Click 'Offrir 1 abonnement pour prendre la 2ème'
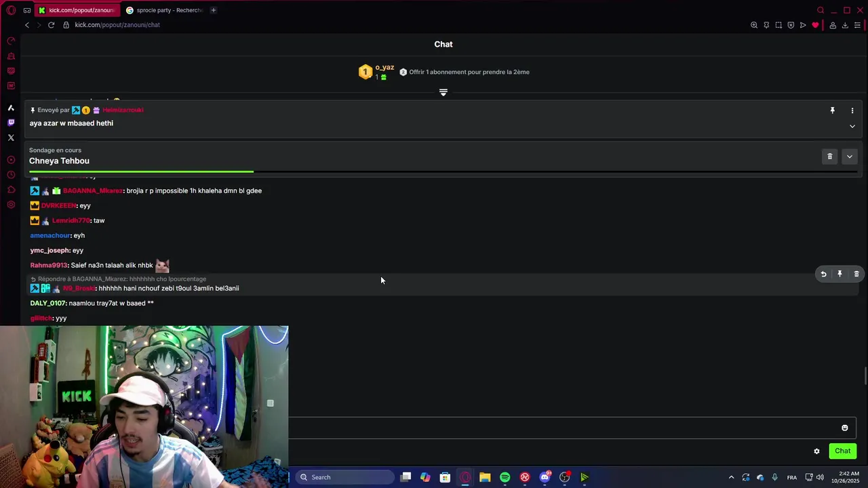The width and height of the screenshot is (868, 488). [469, 72]
